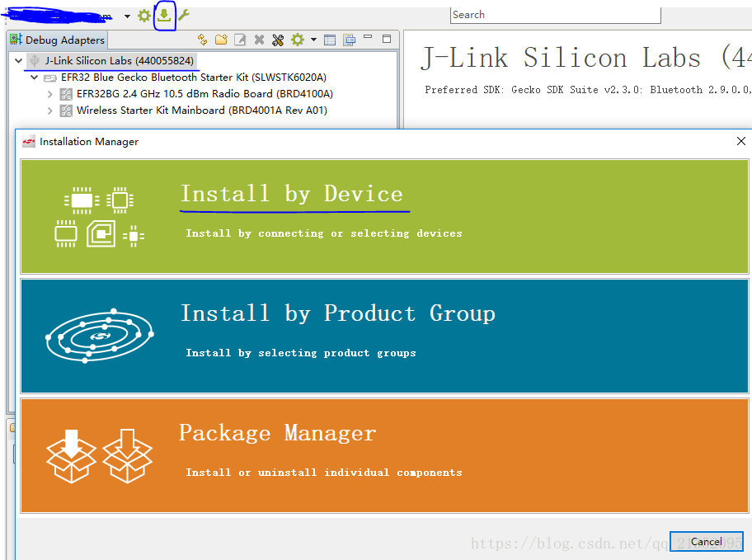752x560 pixels.
Task: Click orbit graphic on Install by Product Group
Action: point(100,336)
